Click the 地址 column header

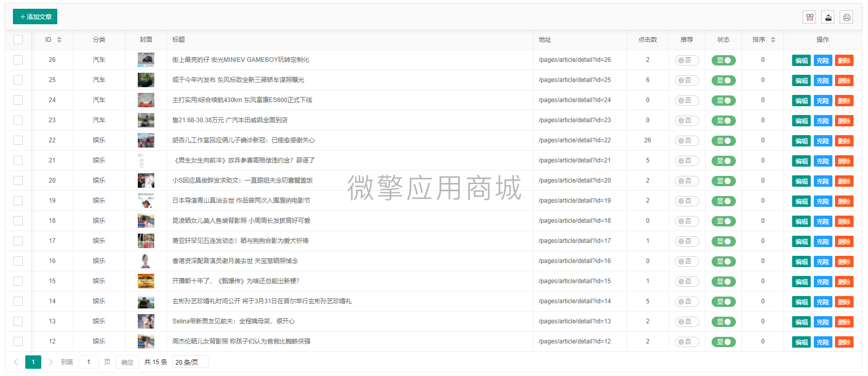545,40
